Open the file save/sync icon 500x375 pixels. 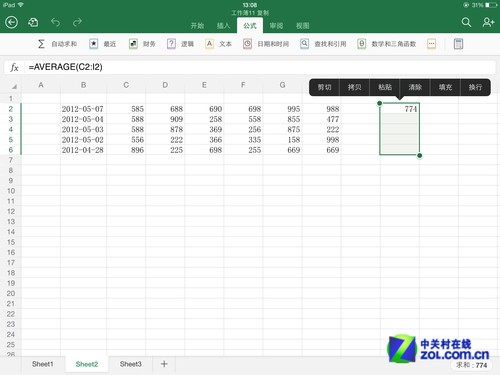pyautogui.click(x=33, y=23)
